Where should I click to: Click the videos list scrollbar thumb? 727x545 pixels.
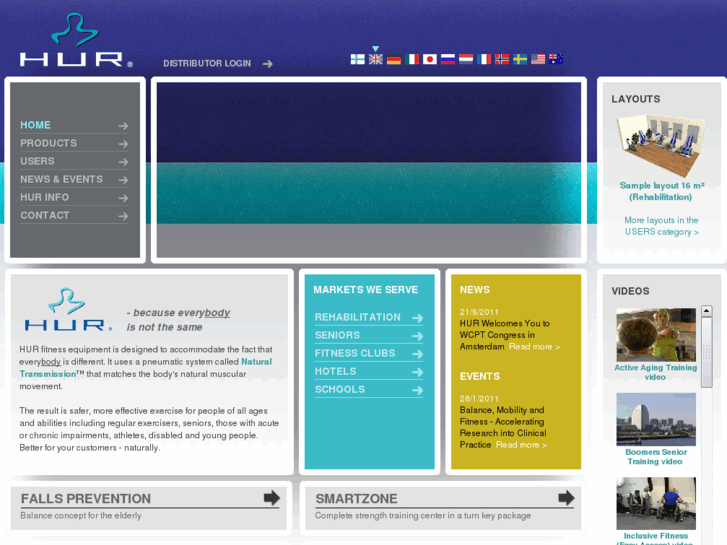click(x=707, y=352)
